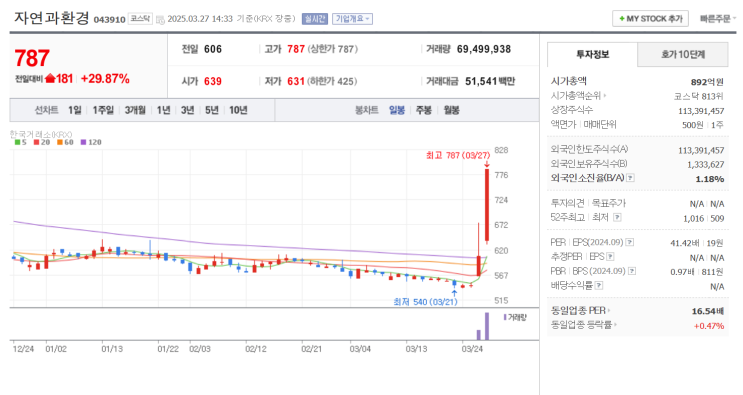Screen dimensions: 743x395
Task: Switch candle chart to 주봉
Action: click(x=424, y=110)
